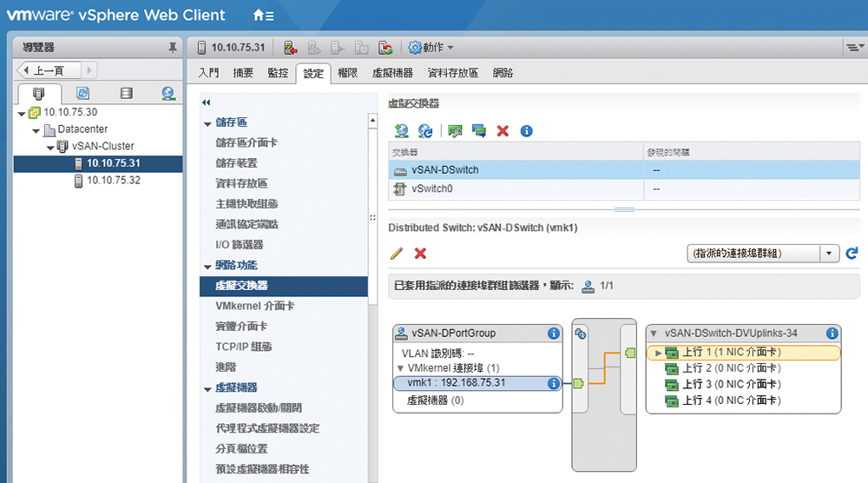868x483 pixels.
Task: Click the settings icon on the switch diagram
Action: (580, 334)
